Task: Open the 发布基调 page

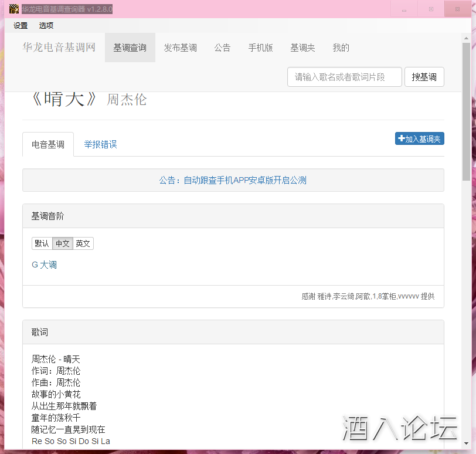Action: (181, 48)
